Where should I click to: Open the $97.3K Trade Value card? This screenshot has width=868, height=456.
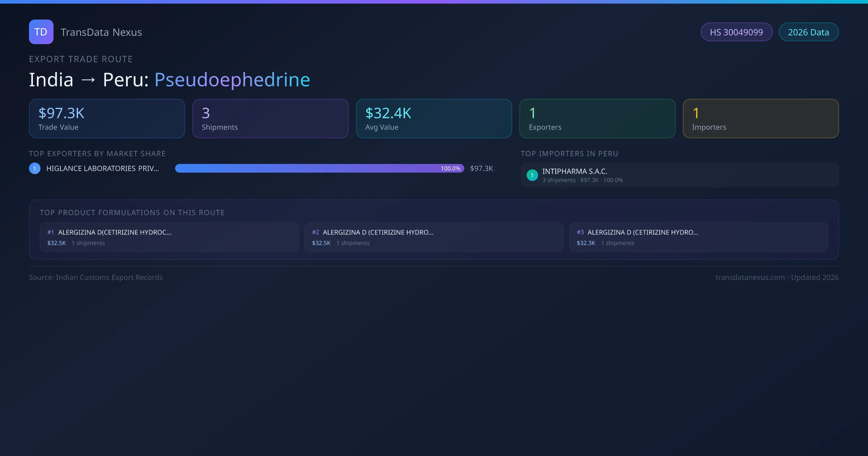(107, 119)
